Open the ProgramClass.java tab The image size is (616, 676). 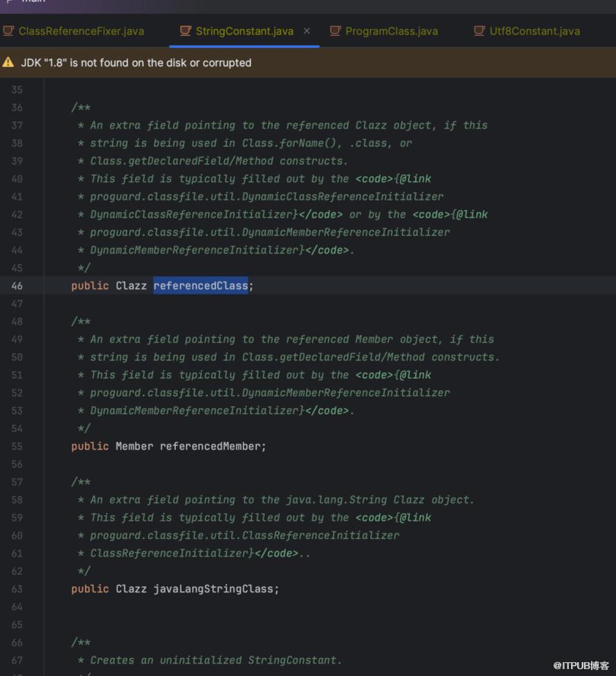click(391, 31)
